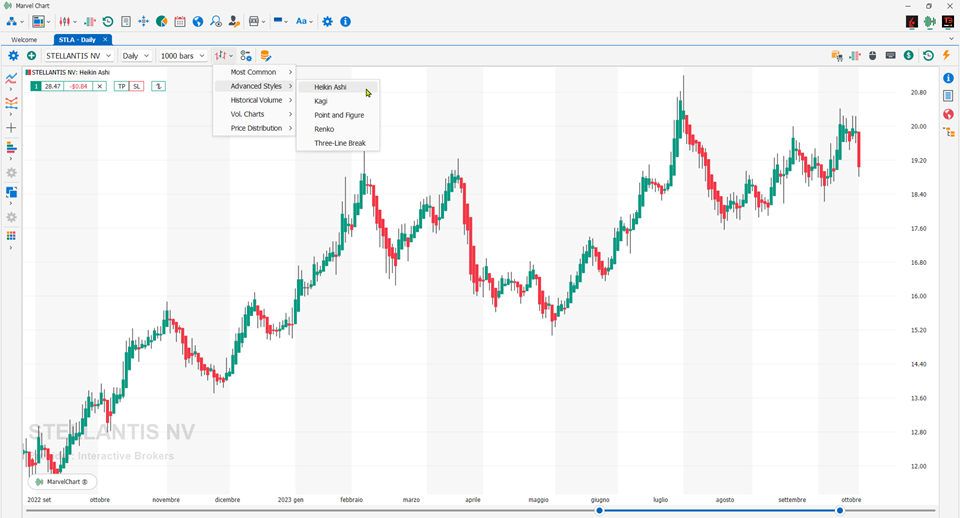Viewport: 960px width, 518px height.
Task: Click the orange lightning bolt icon
Action: [946, 56]
